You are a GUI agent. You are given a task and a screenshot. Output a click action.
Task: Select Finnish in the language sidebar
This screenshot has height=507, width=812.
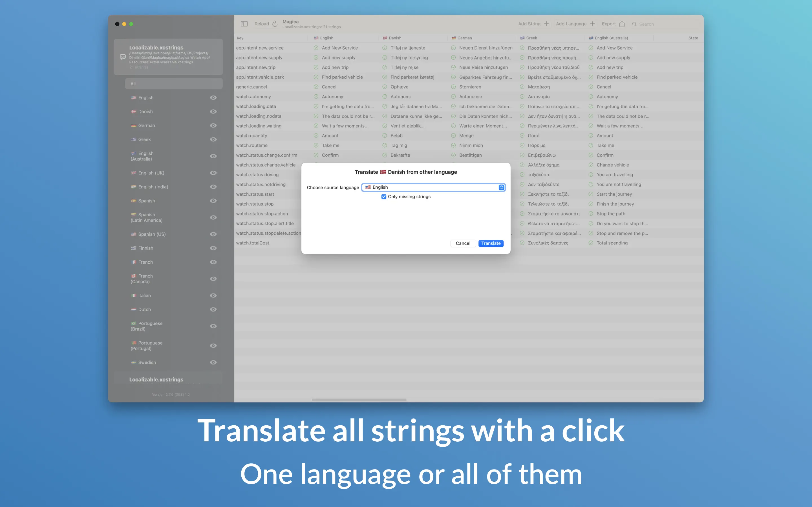(x=145, y=248)
